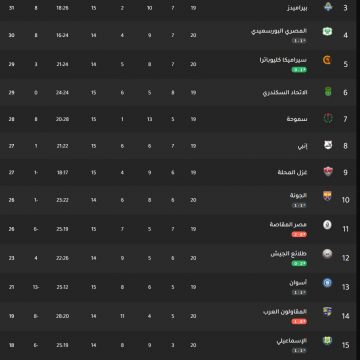Image resolution: width=360 pixels, height=360 pixels.
Task: Click Ghazl El Mahalla logo in row 9
Action: coord(328,172)
